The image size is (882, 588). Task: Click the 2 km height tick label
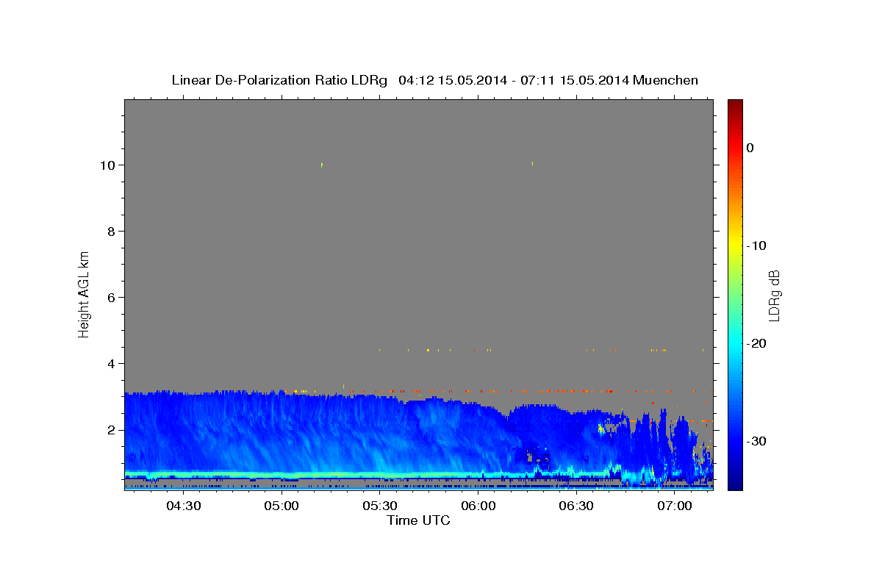click(111, 430)
